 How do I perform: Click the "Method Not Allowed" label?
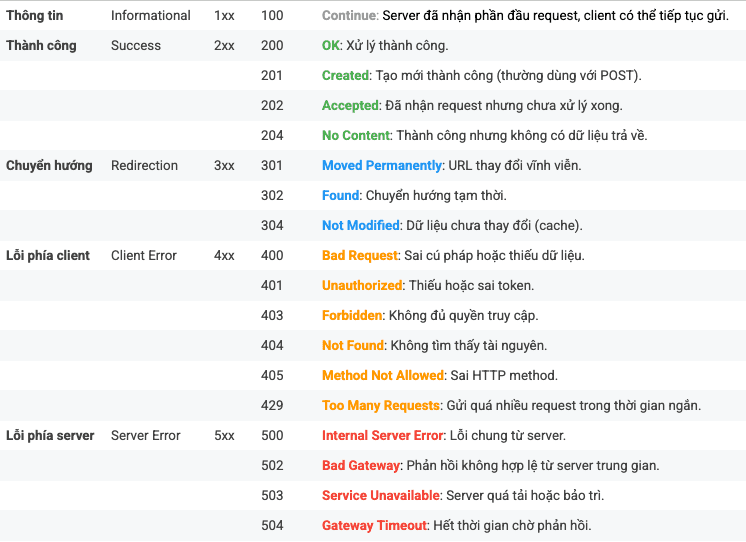pos(383,376)
